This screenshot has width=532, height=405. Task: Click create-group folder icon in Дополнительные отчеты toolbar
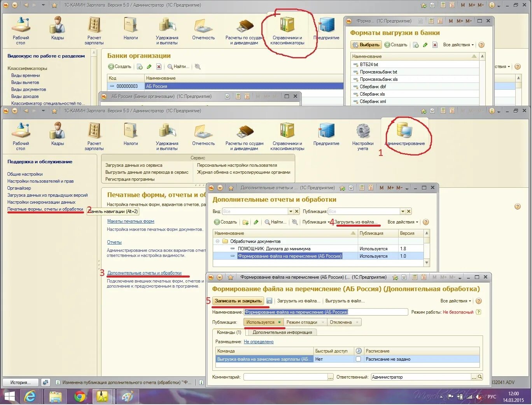246,222
